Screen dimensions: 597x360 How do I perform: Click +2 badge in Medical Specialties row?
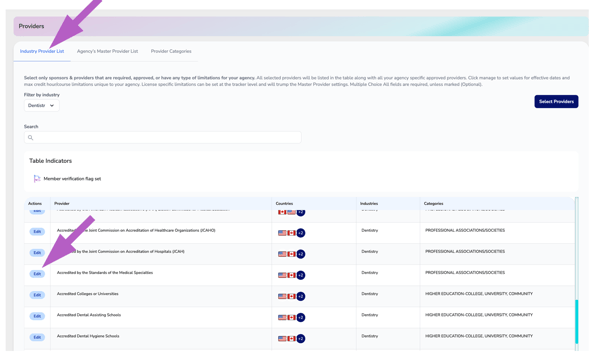coord(301,275)
